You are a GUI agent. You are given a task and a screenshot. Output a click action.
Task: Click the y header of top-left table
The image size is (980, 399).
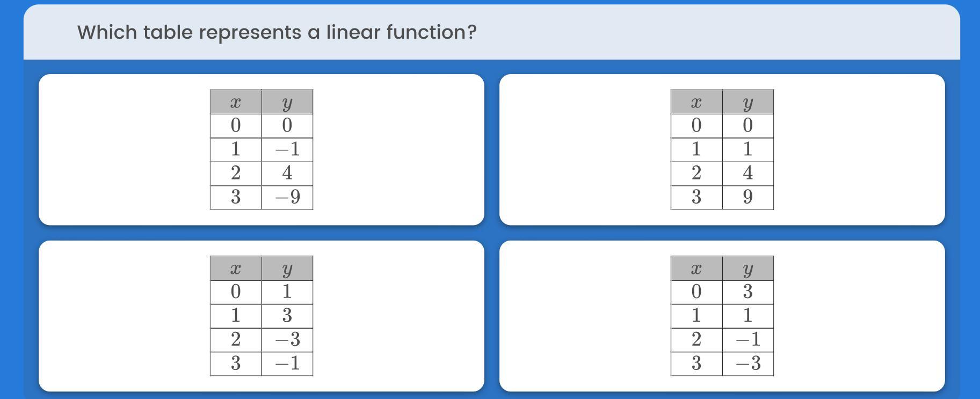[287, 102]
